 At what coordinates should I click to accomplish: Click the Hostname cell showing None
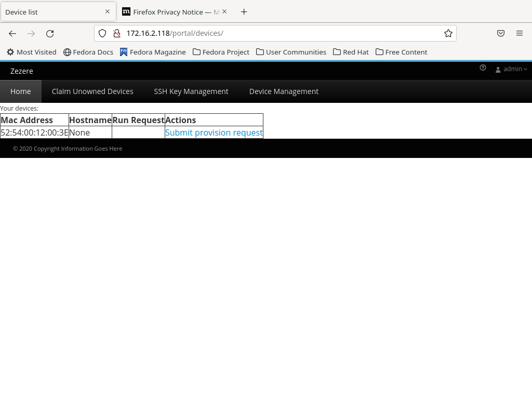[x=90, y=132]
